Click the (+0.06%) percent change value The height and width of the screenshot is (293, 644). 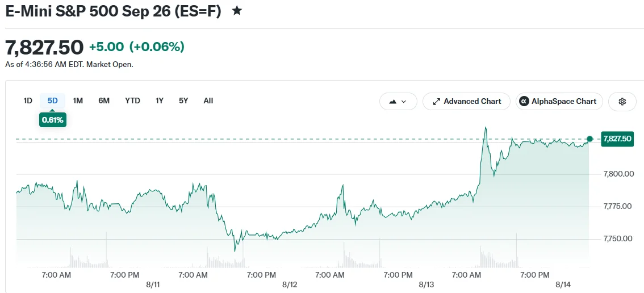point(157,47)
